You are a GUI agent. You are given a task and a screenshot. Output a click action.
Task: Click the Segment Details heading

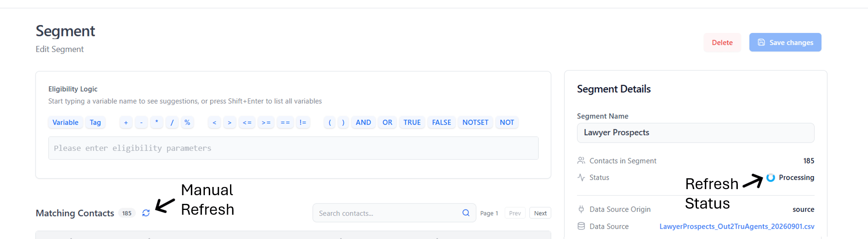[614, 89]
